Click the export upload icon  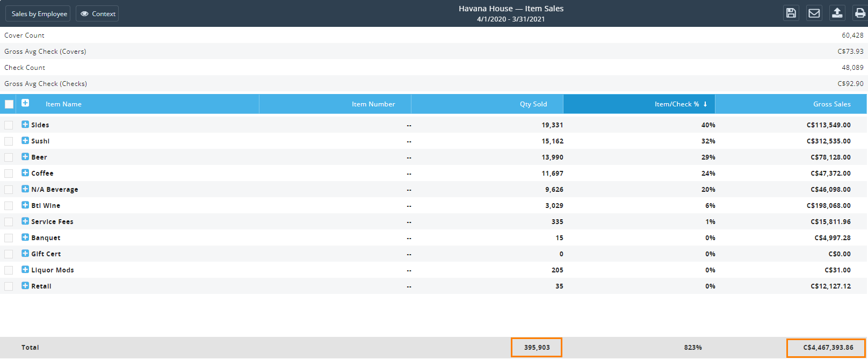[837, 13]
